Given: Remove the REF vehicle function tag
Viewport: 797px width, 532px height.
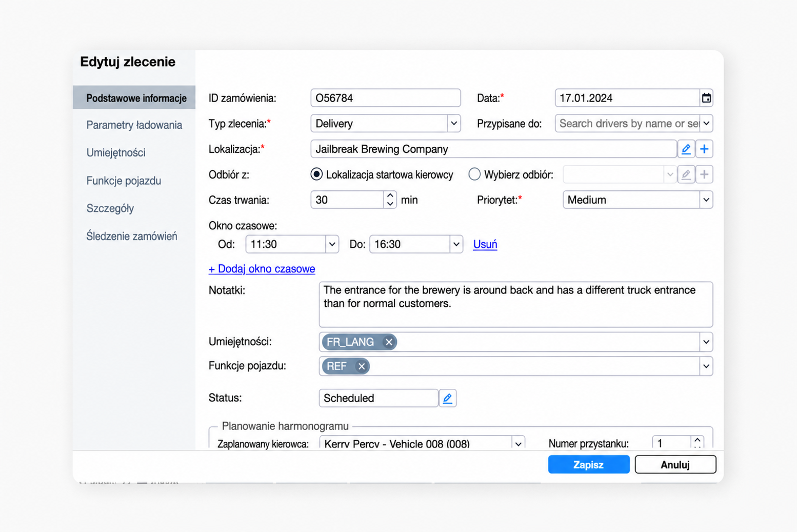Looking at the screenshot, I should [x=362, y=366].
